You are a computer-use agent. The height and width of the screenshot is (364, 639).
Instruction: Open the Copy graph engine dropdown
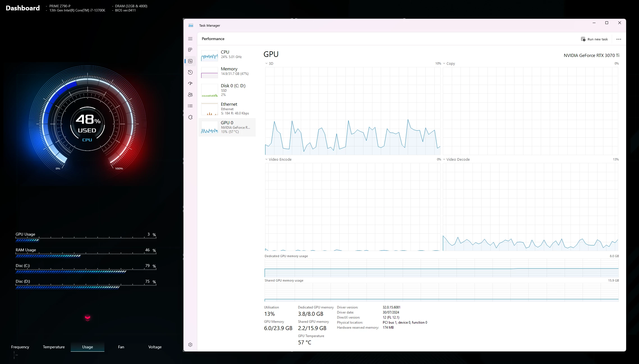click(449, 64)
